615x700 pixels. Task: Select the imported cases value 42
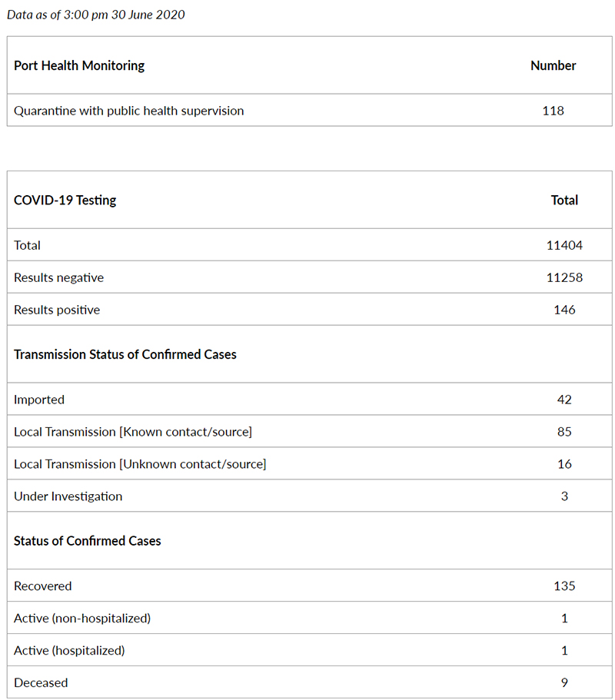coord(564,400)
